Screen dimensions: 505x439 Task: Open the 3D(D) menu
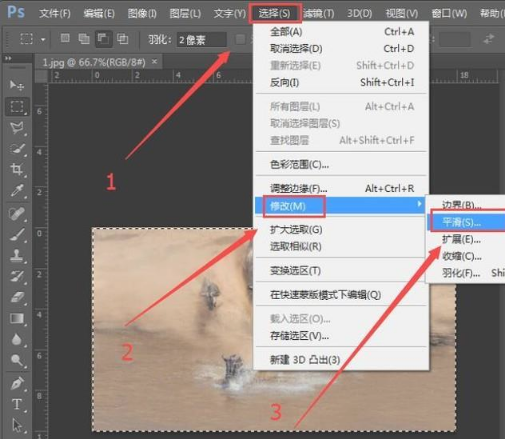coord(360,14)
